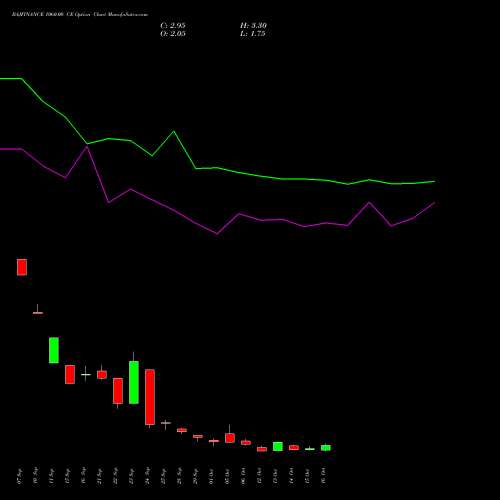This screenshot has height=500, width=500.
Task: Select the high value H: 3.30
Action: (253, 25)
